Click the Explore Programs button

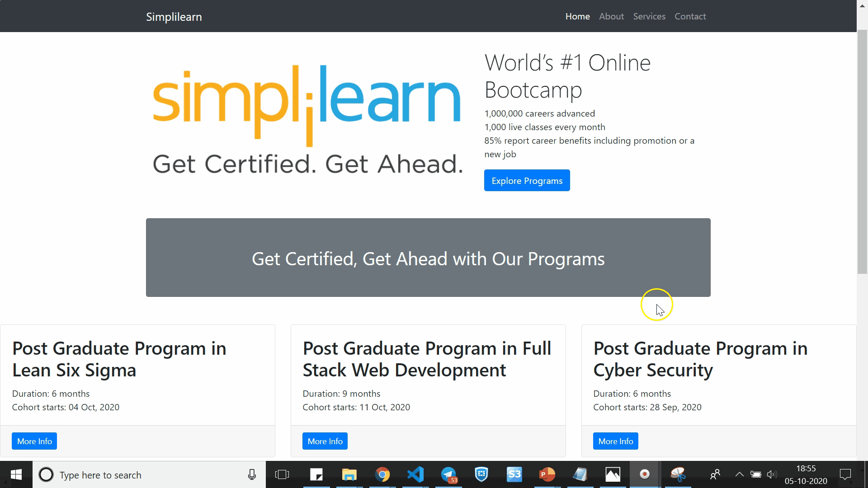[x=527, y=180]
